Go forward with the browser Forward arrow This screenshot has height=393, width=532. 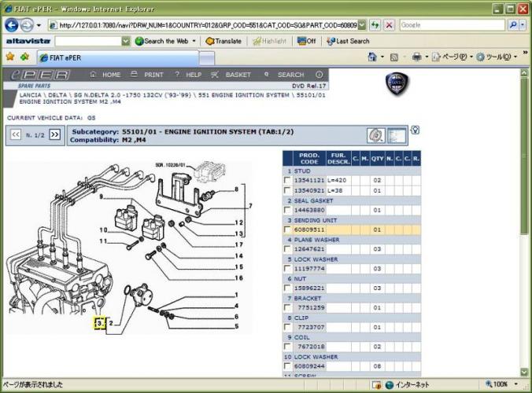[27, 25]
